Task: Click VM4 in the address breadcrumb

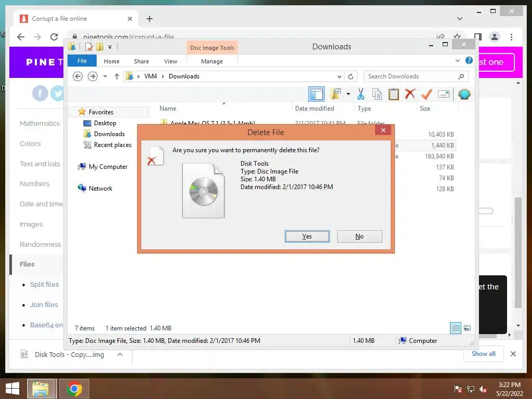Action: coord(150,76)
